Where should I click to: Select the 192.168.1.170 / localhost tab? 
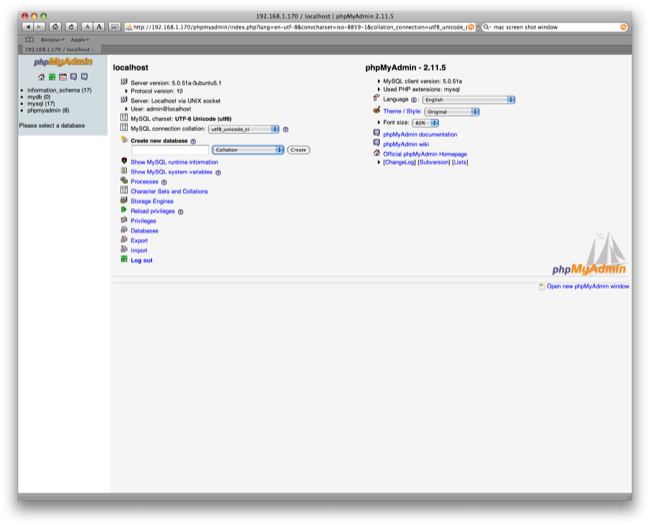60,50
